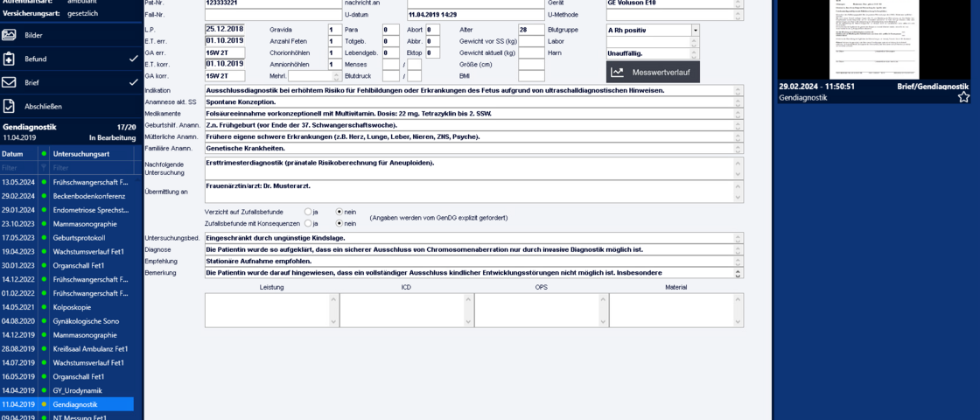Screen dimensions: 980x420
Task: Select 01.02.2022 Frühschwangerschaft row
Action: tap(66, 293)
